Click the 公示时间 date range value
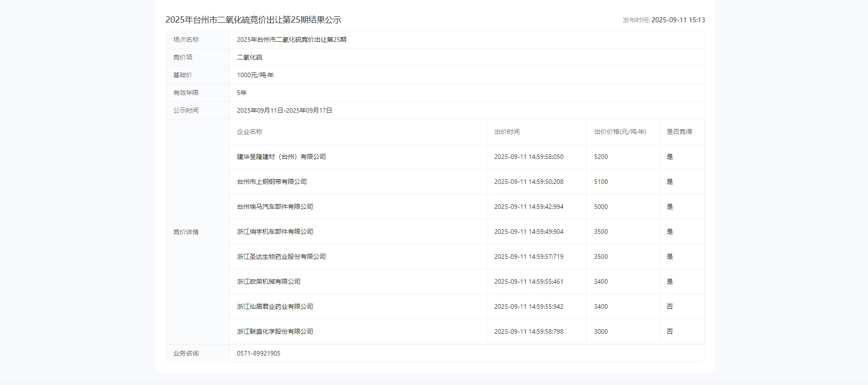 click(284, 110)
